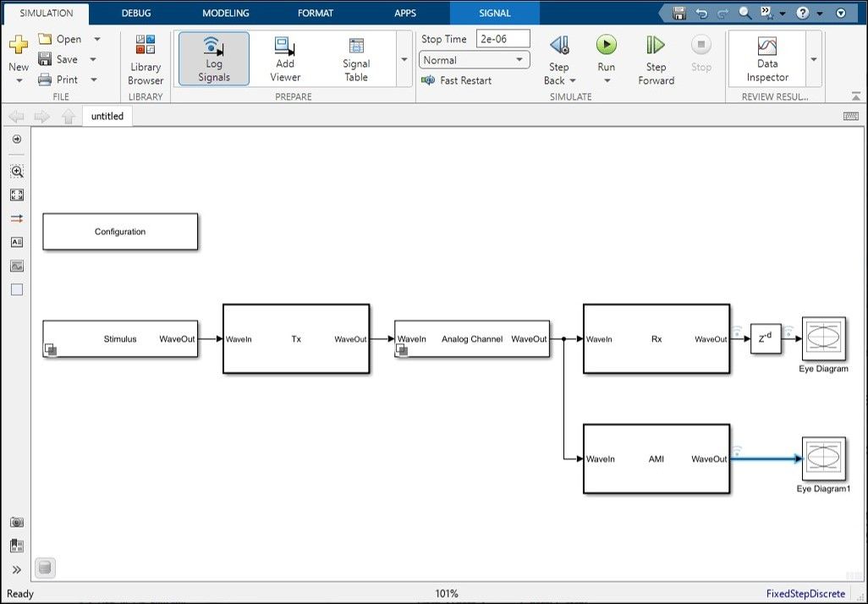
Task: Open the simulation mode dropdown showing Normal
Action: point(519,60)
